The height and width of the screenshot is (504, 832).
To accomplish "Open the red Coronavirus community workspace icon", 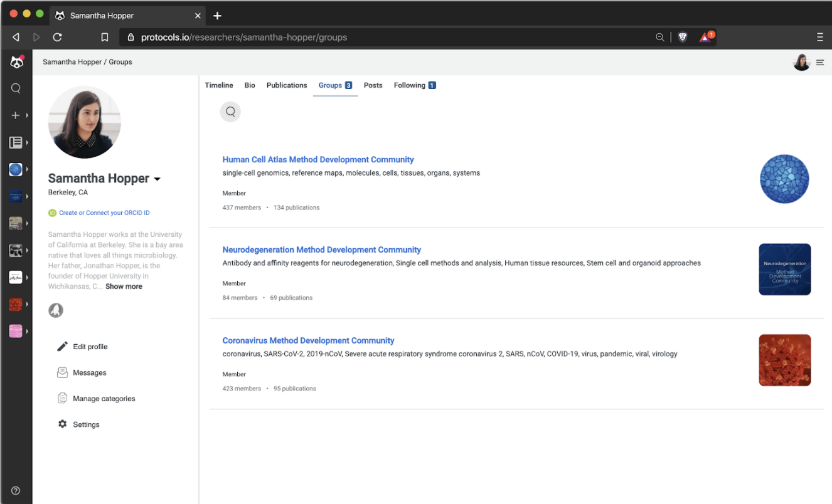I will click(16, 304).
